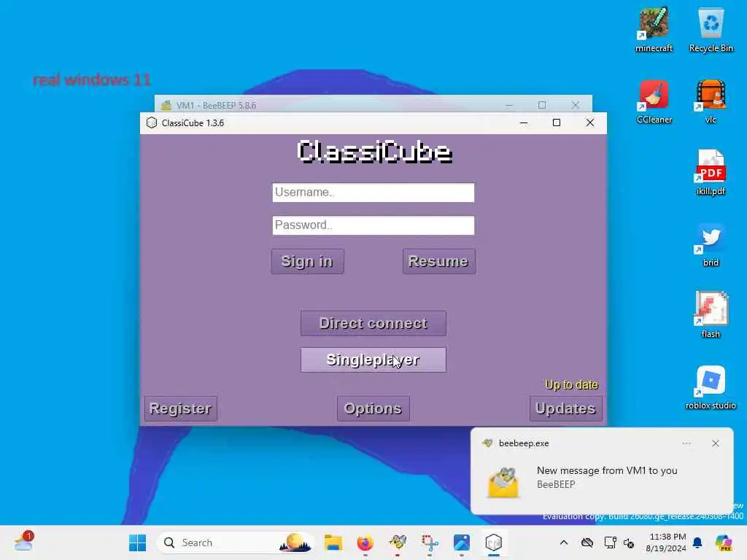Open the clock and date panel

tap(666, 542)
